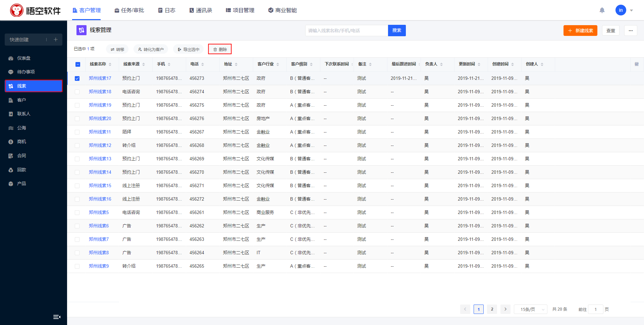Image resolution: width=644 pixels, height=325 pixels.
Task: Click the lead search input field
Action: coord(346,31)
